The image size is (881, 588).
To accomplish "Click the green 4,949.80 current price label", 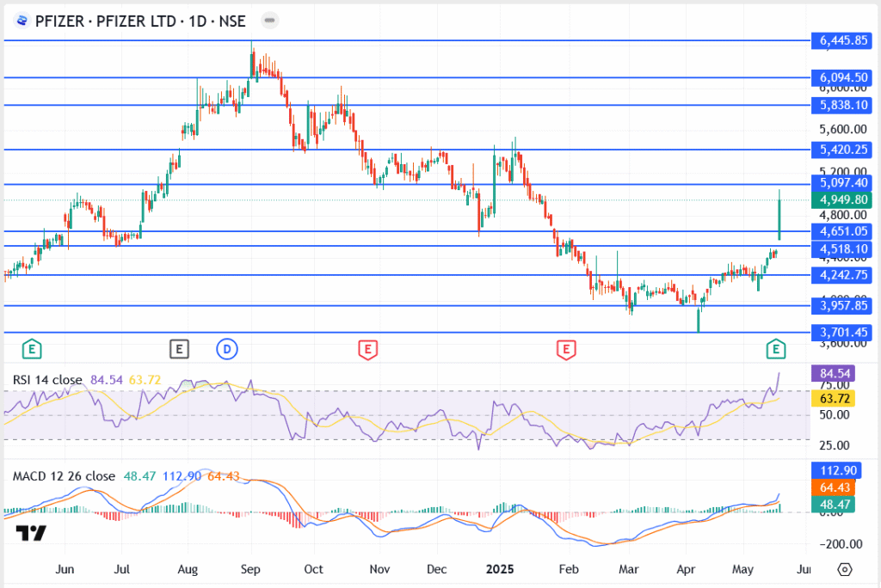I will coord(841,200).
